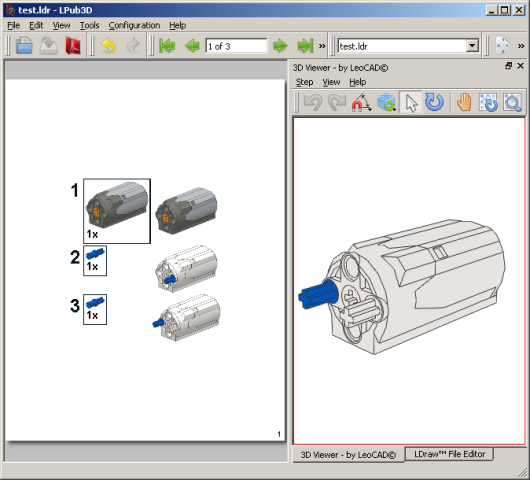
Task: Open a file with the folder icon
Action: tap(24, 46)
